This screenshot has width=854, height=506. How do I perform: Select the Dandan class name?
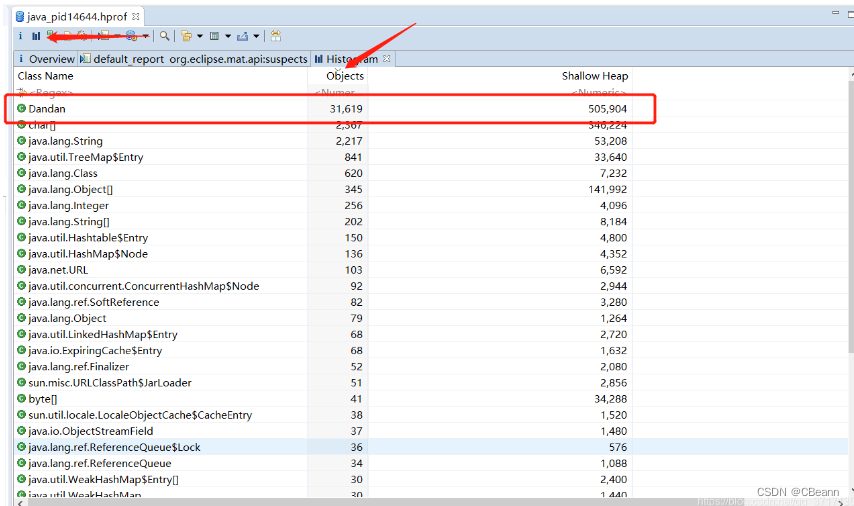[x=47, y=109]
